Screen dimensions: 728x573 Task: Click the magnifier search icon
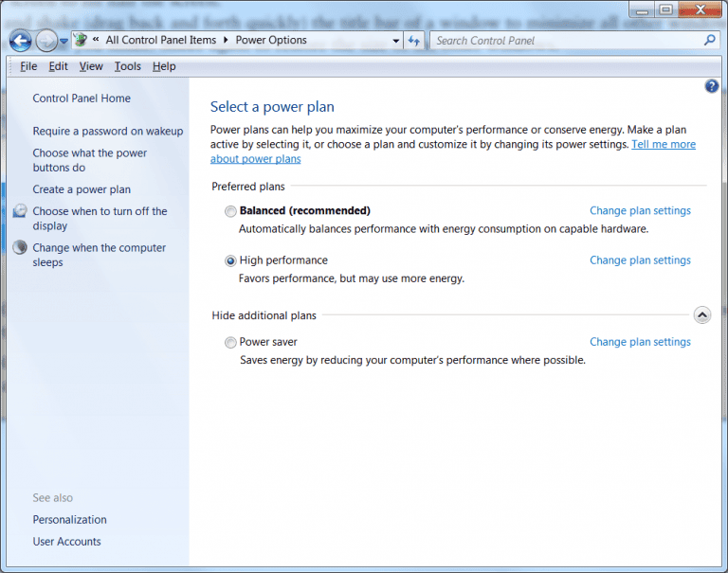(709, 41)
